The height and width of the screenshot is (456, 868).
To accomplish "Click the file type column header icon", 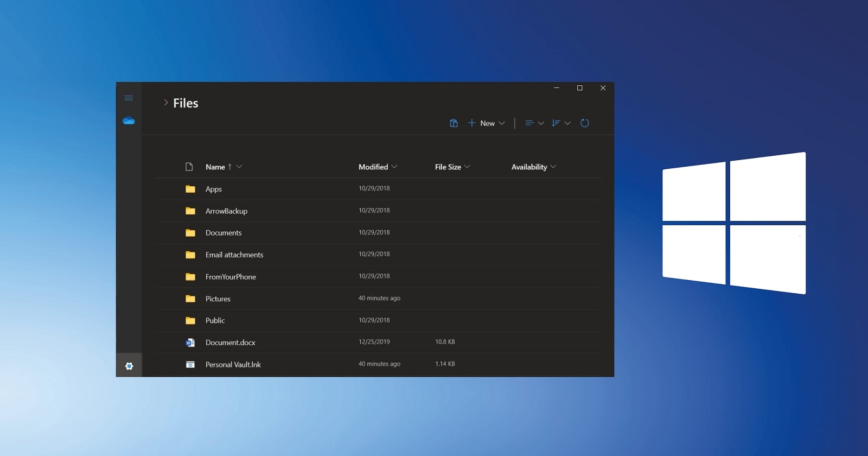I will click(x=189, y=167).
